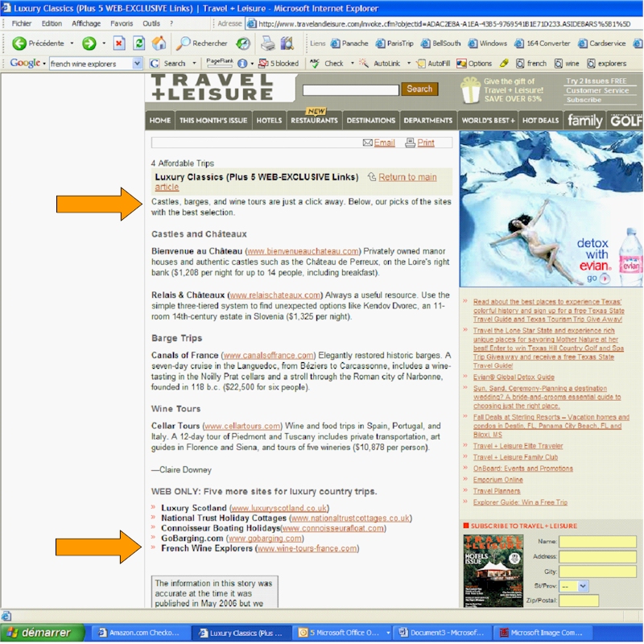Open the Affichage menu
Screen dimensions: 644x644
coord(86,23)
